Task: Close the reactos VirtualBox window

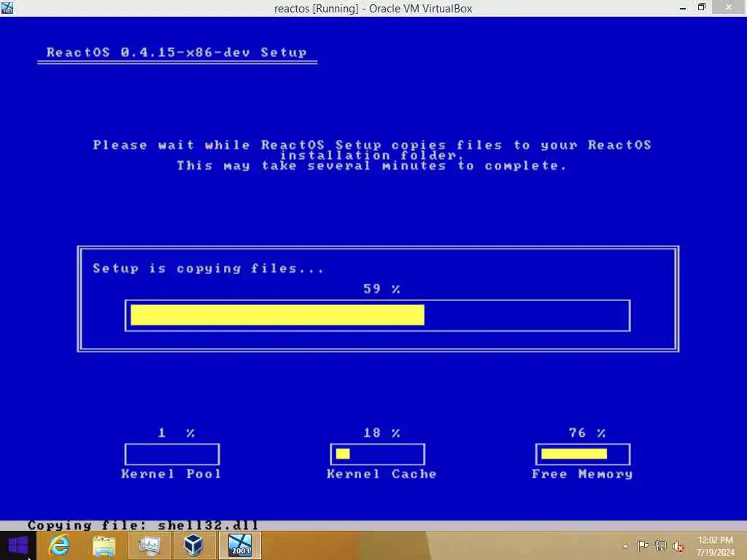Action: pyautogui.click(x=729, y=7)
